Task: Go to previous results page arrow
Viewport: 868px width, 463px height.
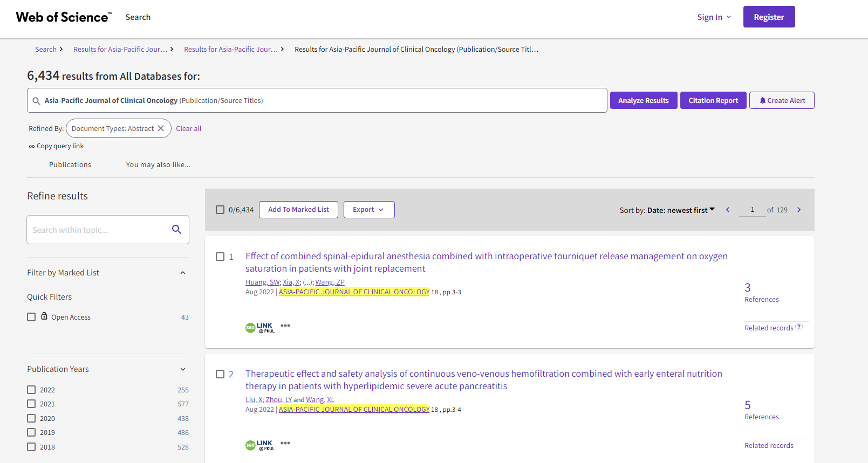Action: pyautogui.click(x=728, y=210)
